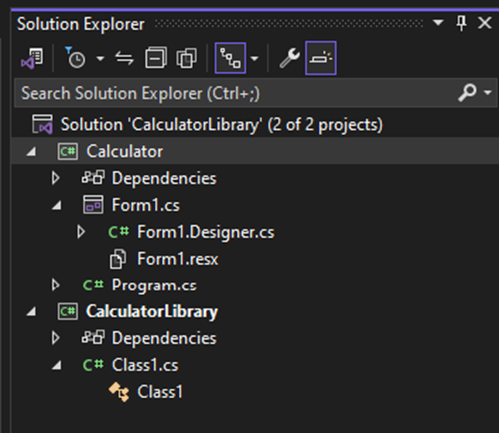Click the Dependencies icon under CalculatorLibrary
Image resolution: width=500 pixels, height=433 pixels.
pyautogui.click(x=93, y=337)
